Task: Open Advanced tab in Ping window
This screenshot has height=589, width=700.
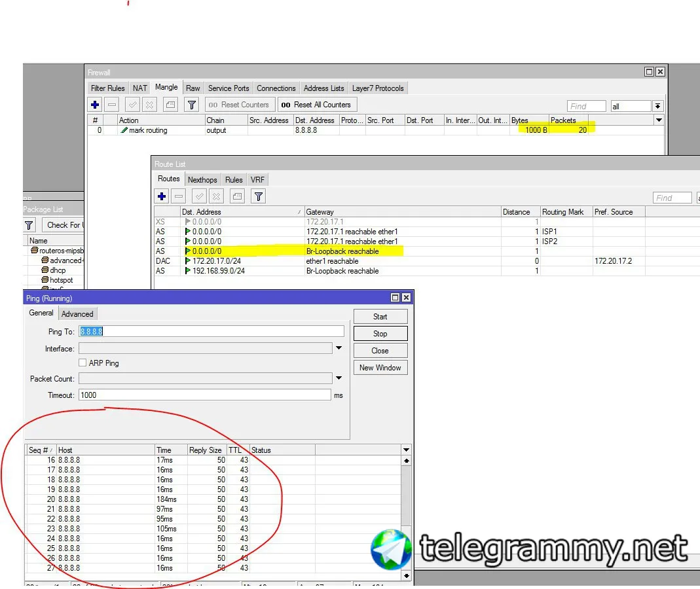Action: tap(77, 314)
